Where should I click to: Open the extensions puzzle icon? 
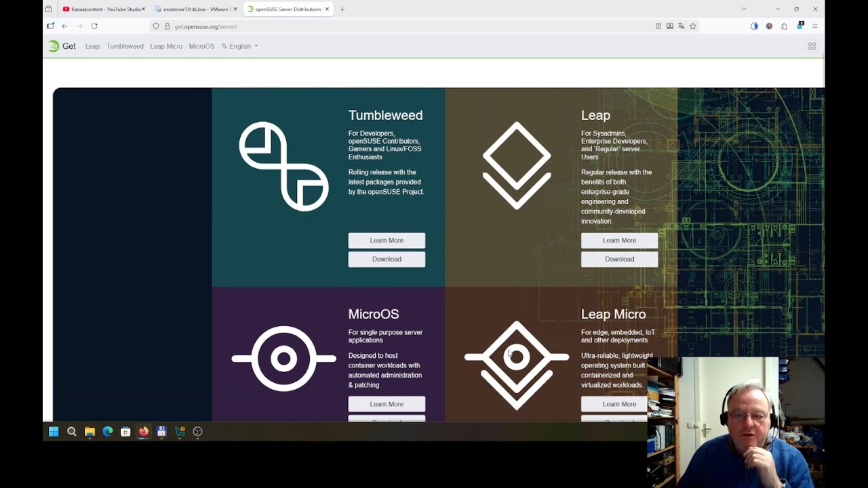point(784,26)
